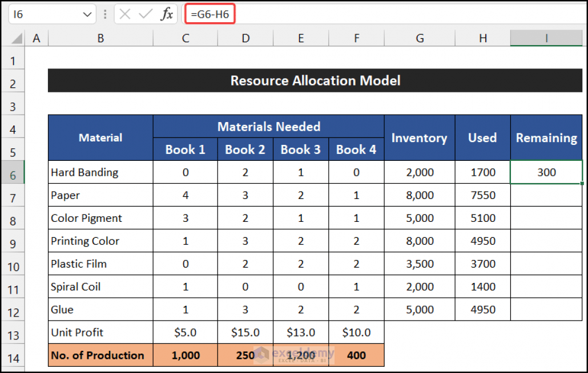588x373 pixels.
Task: Select the Hard Banding cell
Action: [x=100, y=172]
